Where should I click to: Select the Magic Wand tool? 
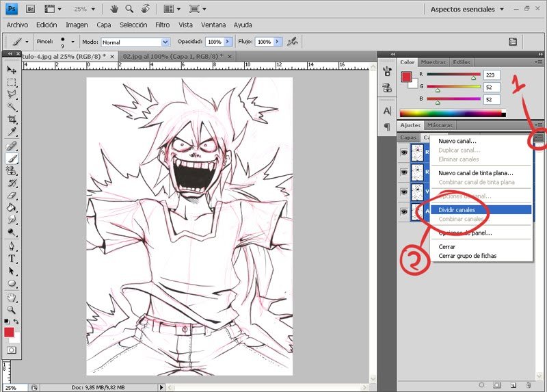[x=12, y=107]
